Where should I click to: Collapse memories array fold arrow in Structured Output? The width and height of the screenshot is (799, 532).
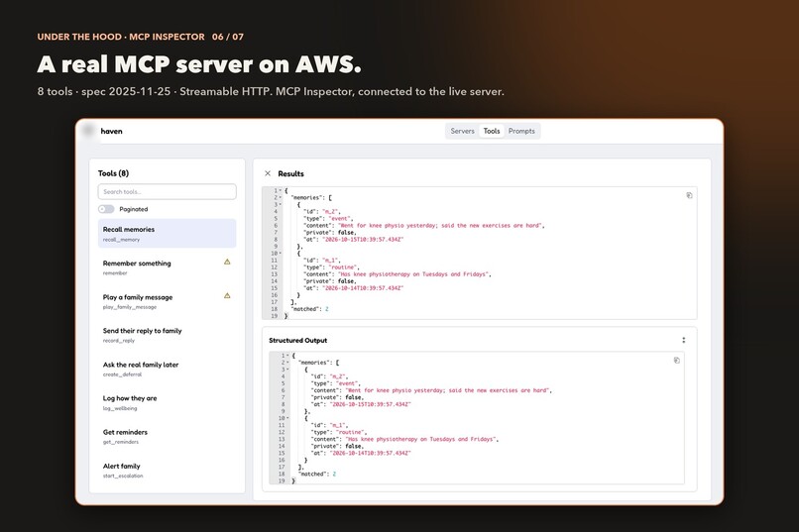point(287,363)
